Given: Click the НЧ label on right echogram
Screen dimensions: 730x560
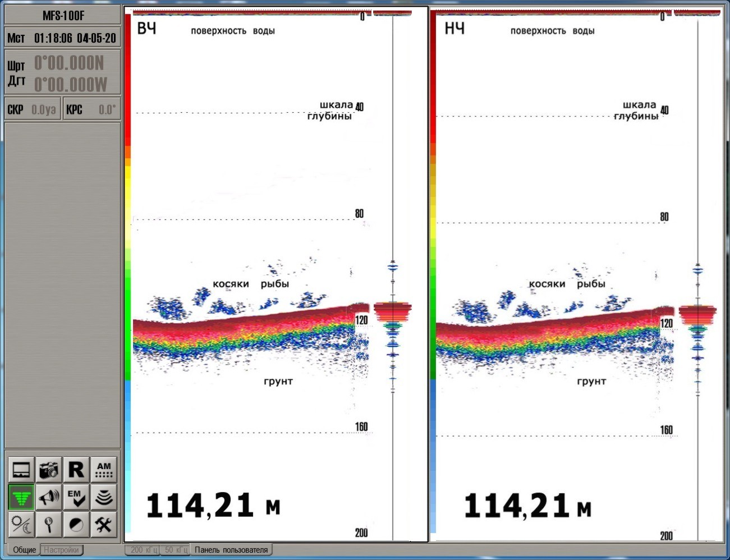Looking at the screenshot, I should [454, 28].
